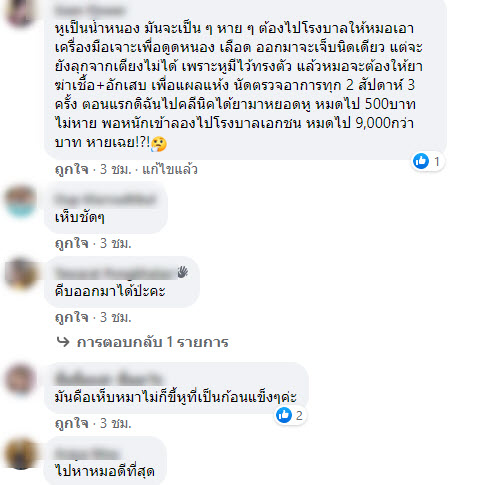Open blurred author name above 'ไปหาหมอดีที่สุด'
482x485 pixels.
[x=87, y=453]
